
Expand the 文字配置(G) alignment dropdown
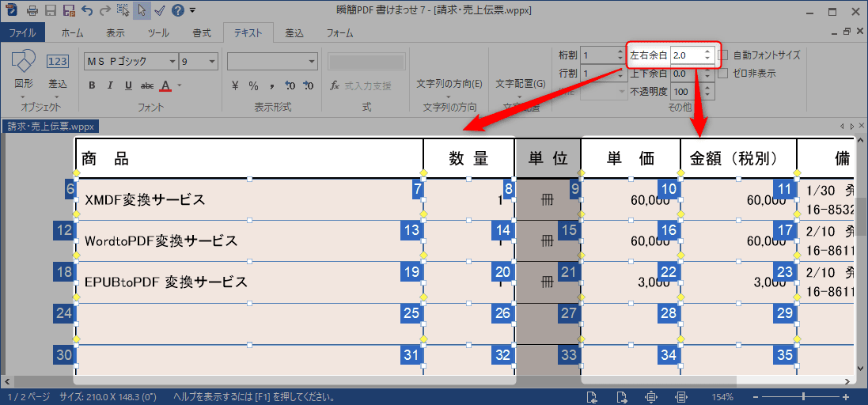520,84
